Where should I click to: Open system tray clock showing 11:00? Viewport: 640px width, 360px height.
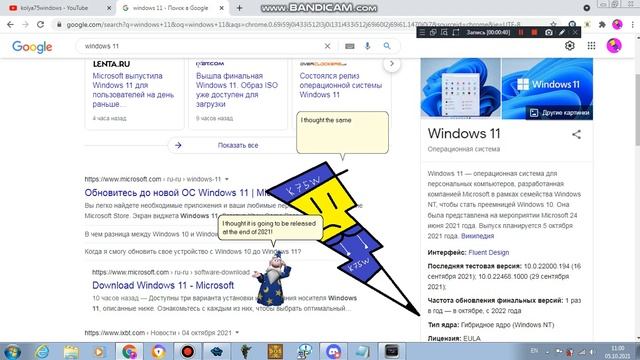click(x=617, y=352)
